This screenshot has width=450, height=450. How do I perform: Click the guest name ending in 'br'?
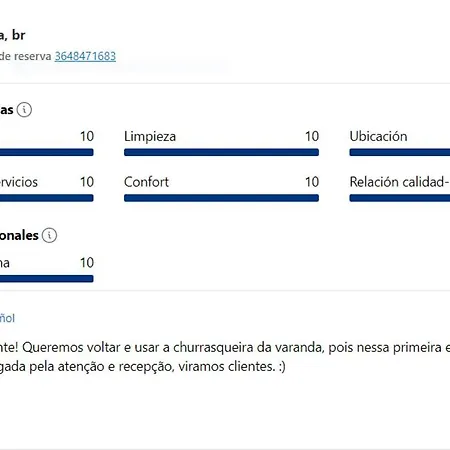13,35
